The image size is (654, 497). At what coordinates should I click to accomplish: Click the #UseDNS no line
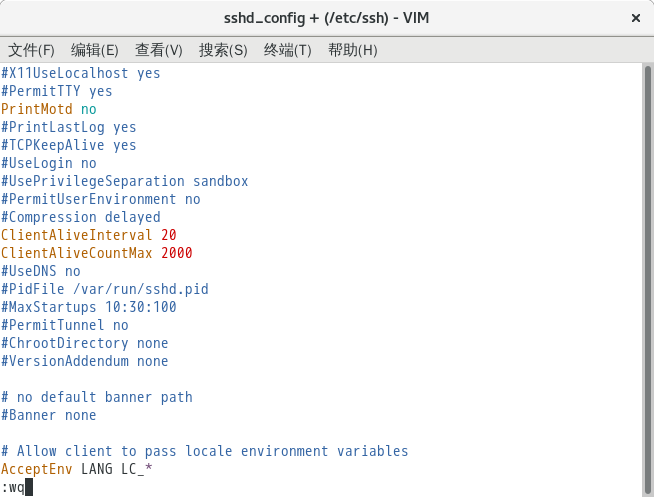pos(41,271)
